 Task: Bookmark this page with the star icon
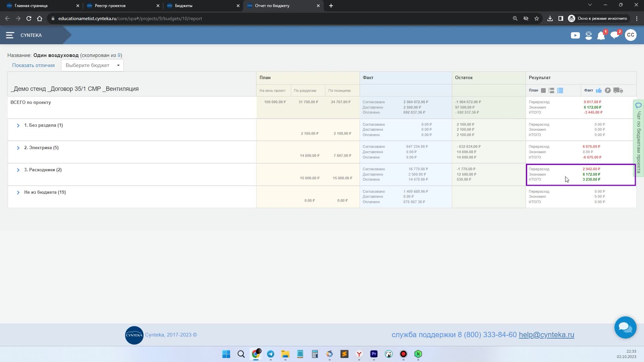[537, 18]
